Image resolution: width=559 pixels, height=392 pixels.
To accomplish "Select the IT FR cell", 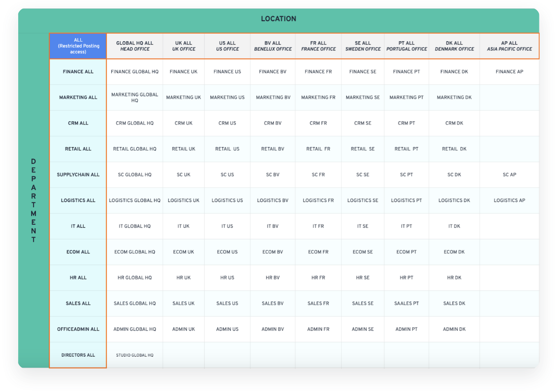I will tap(318, 226).
